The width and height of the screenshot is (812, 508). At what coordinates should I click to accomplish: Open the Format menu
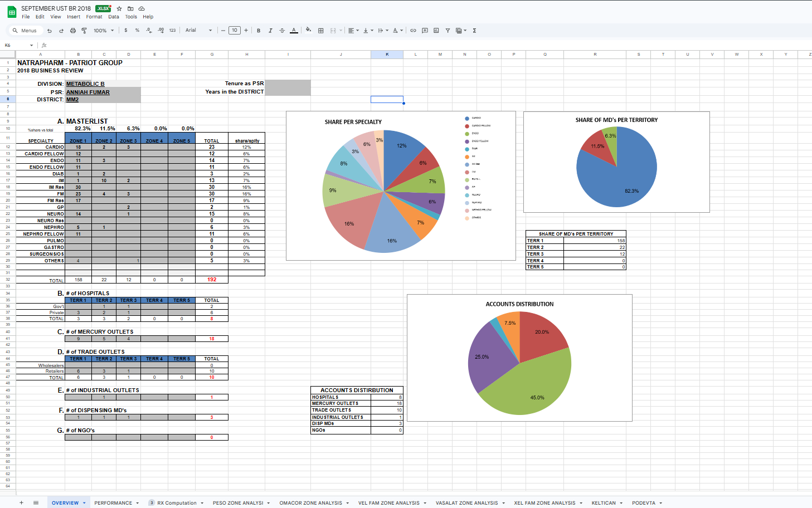point(94,17)
